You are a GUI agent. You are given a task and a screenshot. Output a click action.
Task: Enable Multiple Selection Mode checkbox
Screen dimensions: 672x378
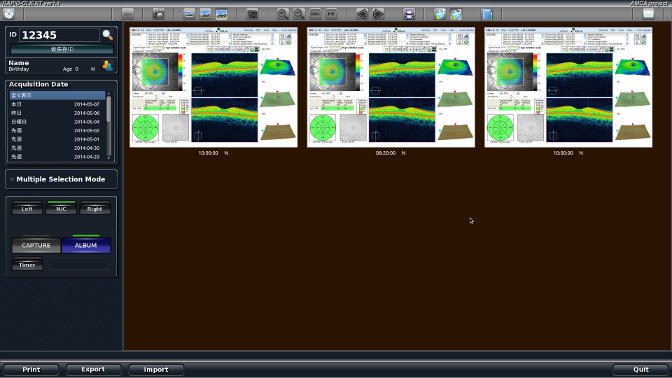[12, 180]
